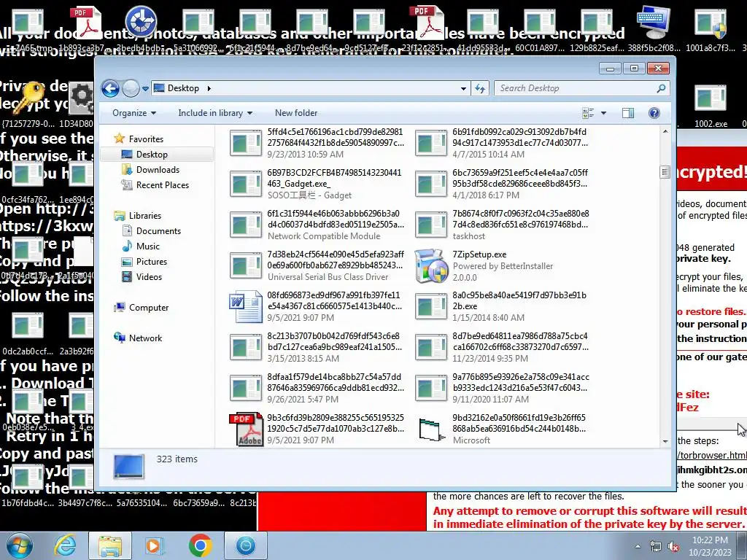Click taskbar clock showing 10:22 PM
Image resolution: width=747 pixels, height=560 pixels.
coord(709,546)
